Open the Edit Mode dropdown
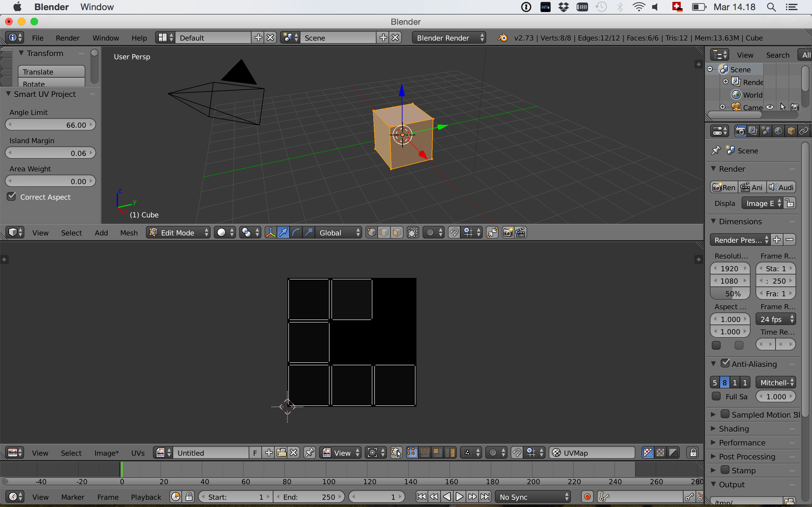The width and height of the screenshot is (812, 507). (x=178, y=232)
